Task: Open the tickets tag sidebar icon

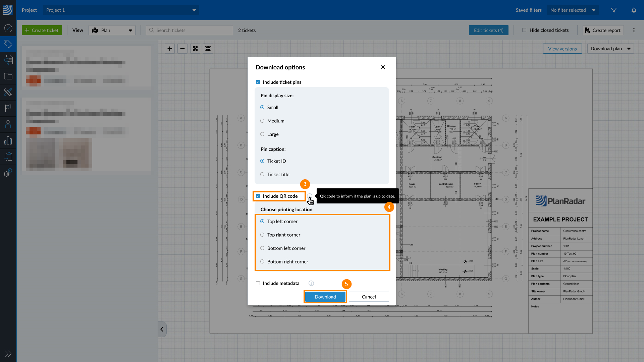Action: (x=8, y=44)
